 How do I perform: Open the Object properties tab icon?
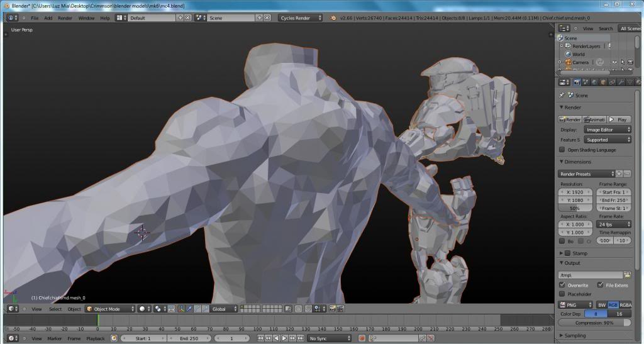coord(603,82)
